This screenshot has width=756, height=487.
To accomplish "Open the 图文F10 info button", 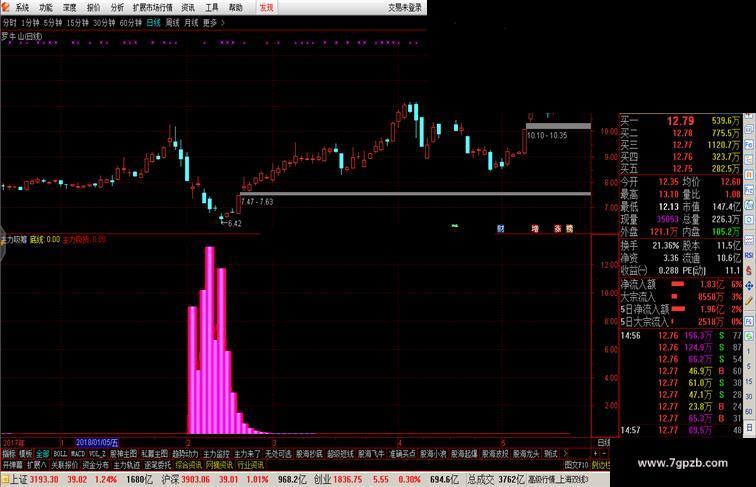I will (x=577, y=465).
